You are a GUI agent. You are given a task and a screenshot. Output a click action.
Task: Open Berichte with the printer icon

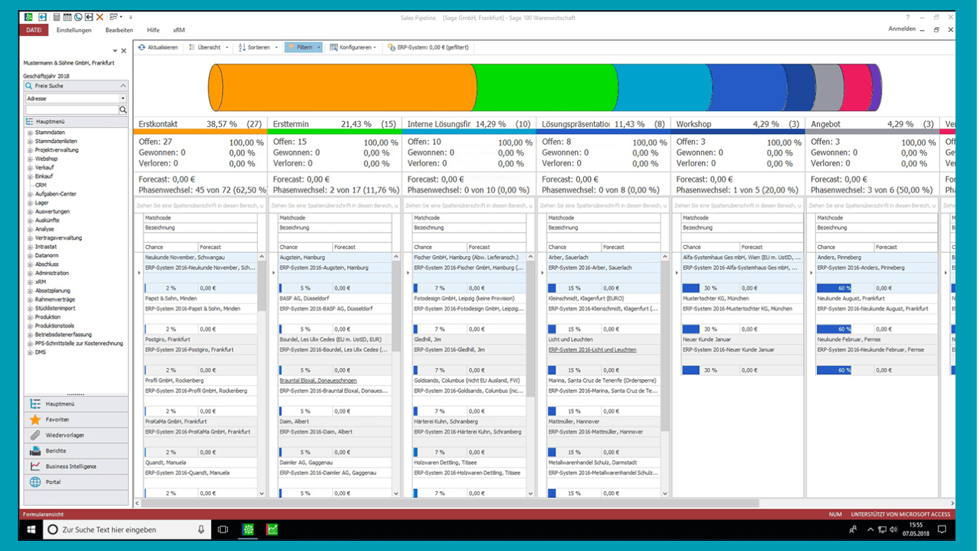point(35,451)
